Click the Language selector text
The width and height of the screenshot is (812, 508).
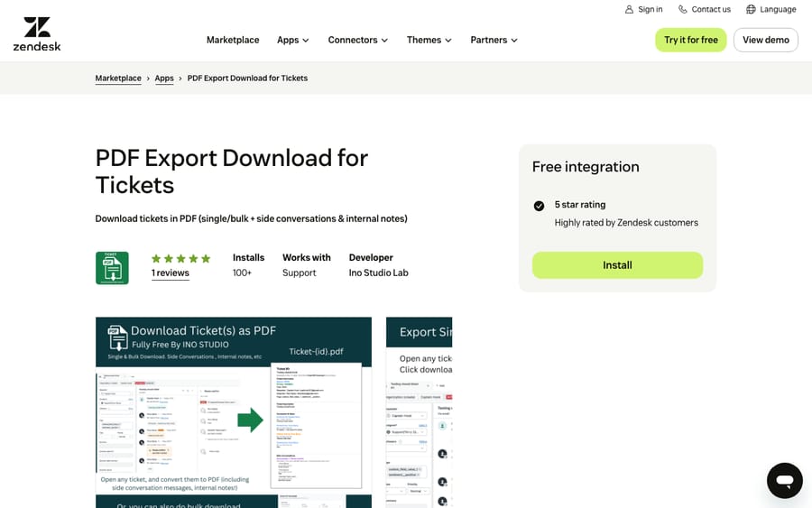click(x=778, y=9)
